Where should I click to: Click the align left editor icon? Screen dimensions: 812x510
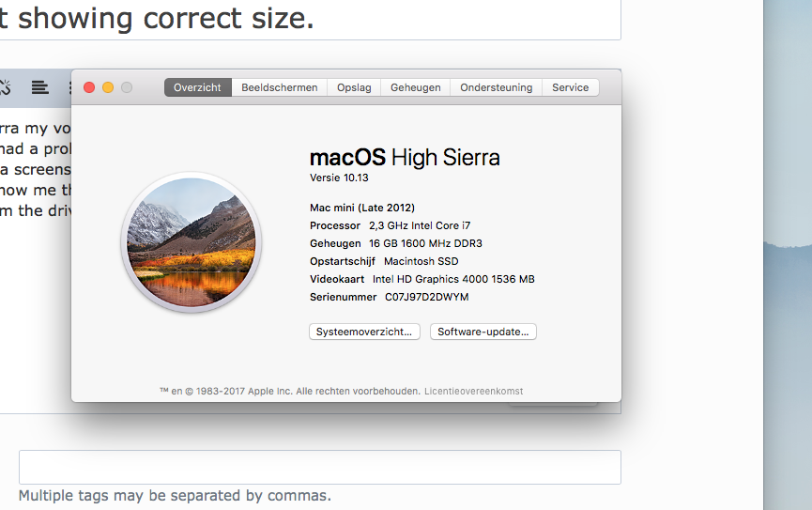pos(39,87)
